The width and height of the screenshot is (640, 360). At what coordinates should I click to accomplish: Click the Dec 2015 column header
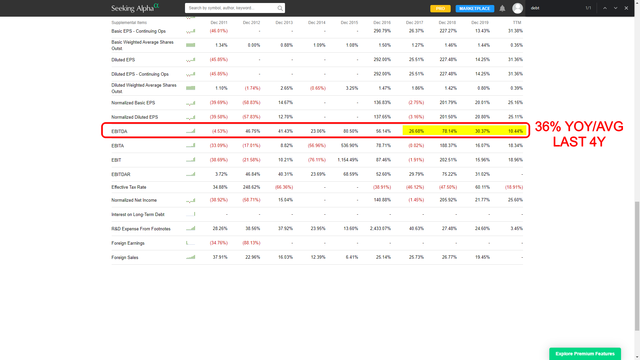click(349, 22)
